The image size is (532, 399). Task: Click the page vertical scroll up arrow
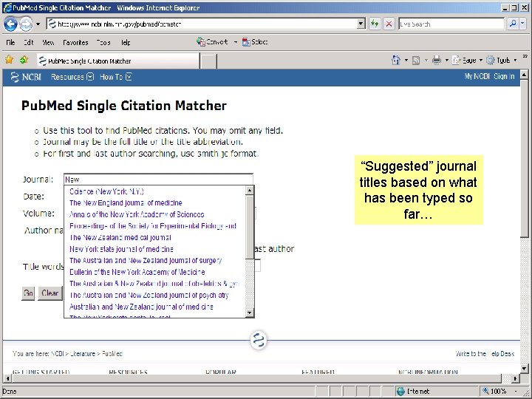pos(524,75)
